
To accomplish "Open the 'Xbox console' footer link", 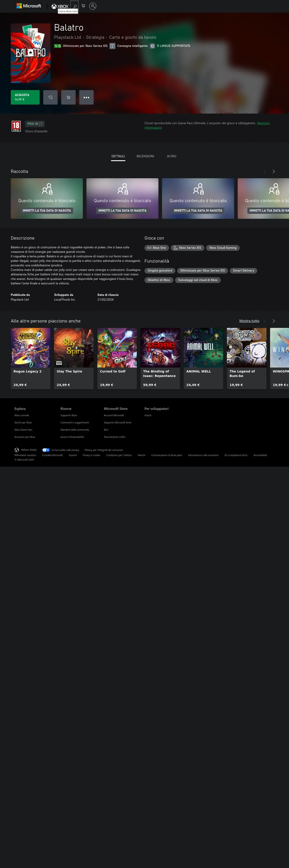I will [x=22, y=416].
